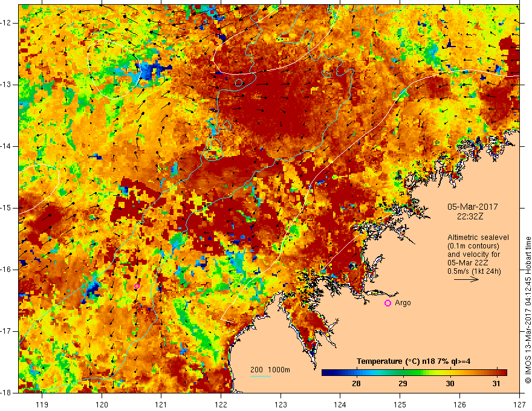Click the IMOS copyright timestamp text
The width and height of the screenshot is (532, 411).
coord(528,310)
